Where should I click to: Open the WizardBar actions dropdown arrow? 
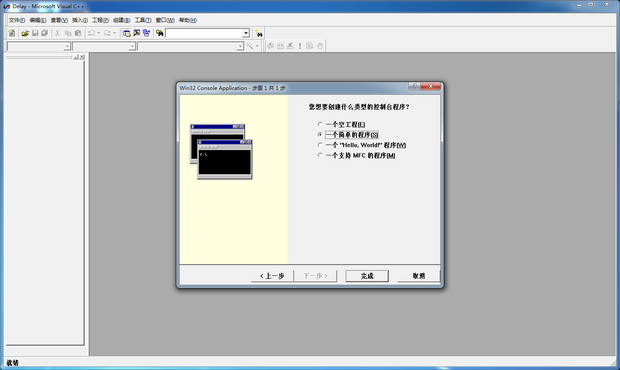coord(257,46)
